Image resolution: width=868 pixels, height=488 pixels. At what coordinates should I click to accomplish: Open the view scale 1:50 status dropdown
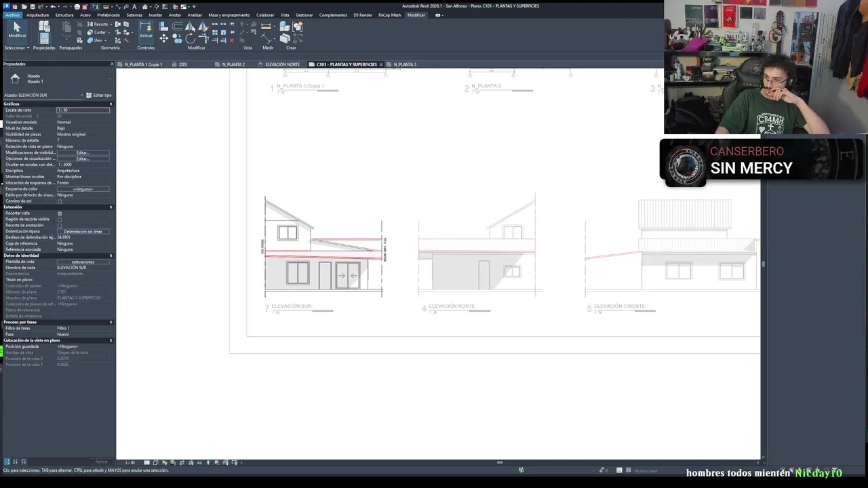[130, 462]
